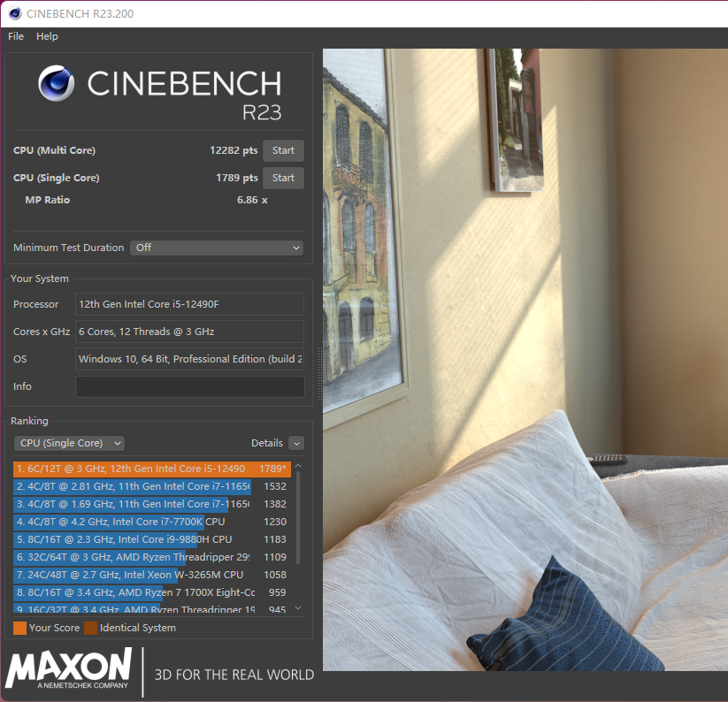Expand the ranking Details arrow button
The image size is (728, 702).
(x=296, y=443)
